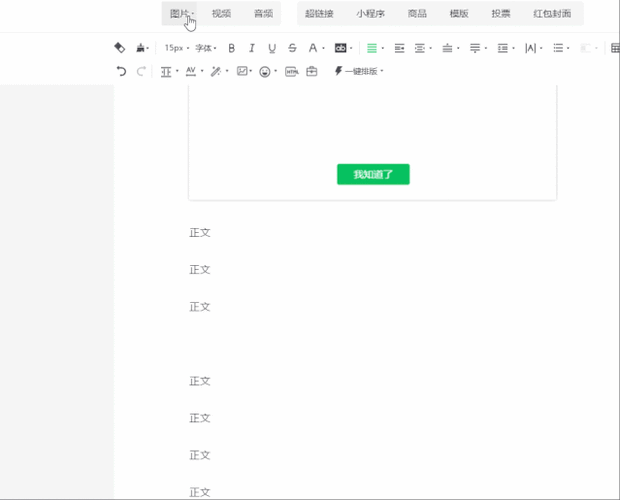
Task: Toggle underline formatting icon
Action: click(272, 48)
